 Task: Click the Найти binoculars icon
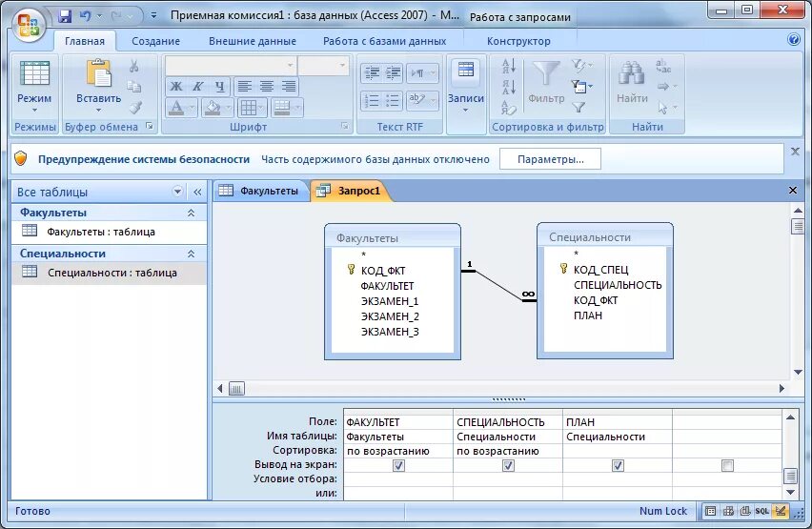[631, 73]
